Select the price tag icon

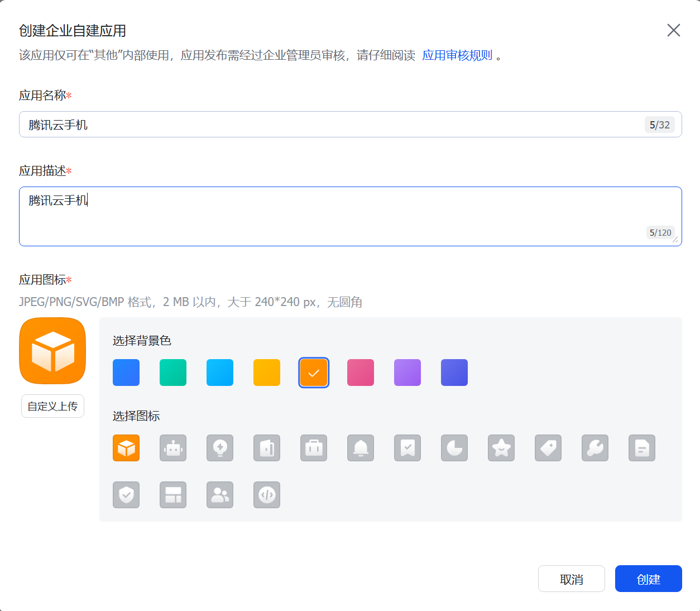tap(548, 448)
